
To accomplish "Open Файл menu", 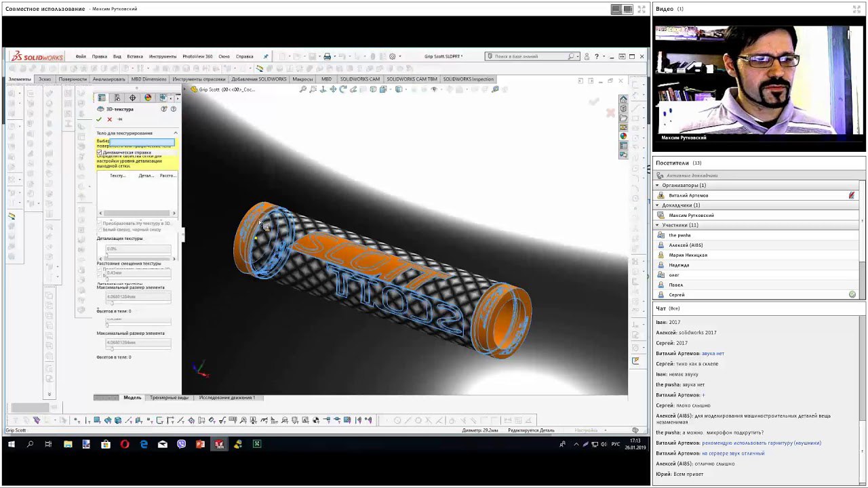I will 81,56.
